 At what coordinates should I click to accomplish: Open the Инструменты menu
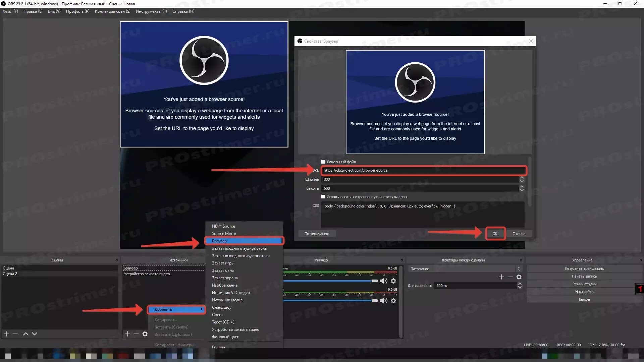click(151, 11)
